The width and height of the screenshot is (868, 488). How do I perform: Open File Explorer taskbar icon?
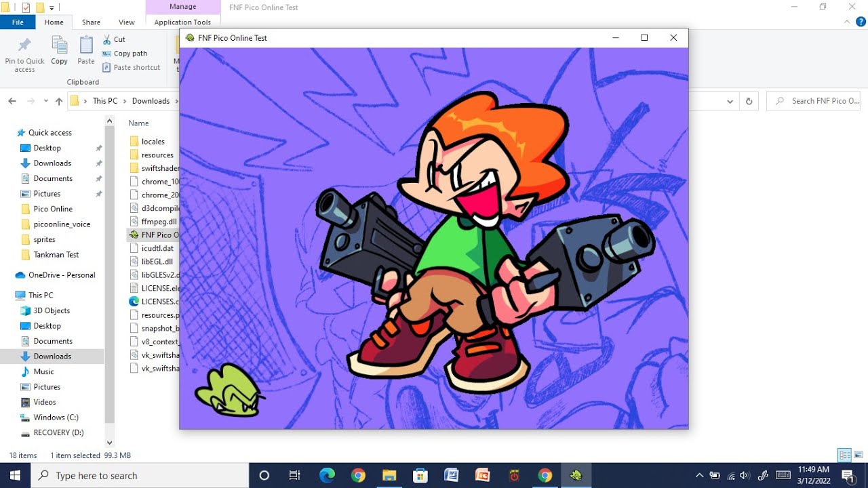(x=389, y=475)
